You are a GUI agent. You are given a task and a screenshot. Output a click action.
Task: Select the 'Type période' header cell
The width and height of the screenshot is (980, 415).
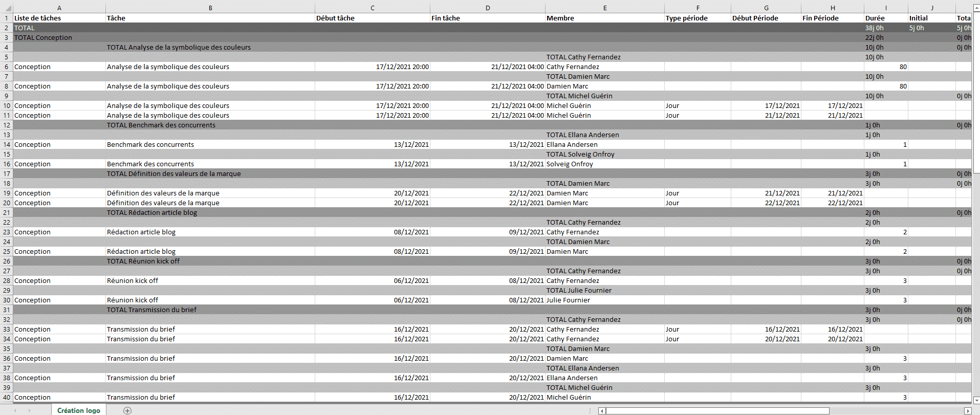click(x=698, y=18)
